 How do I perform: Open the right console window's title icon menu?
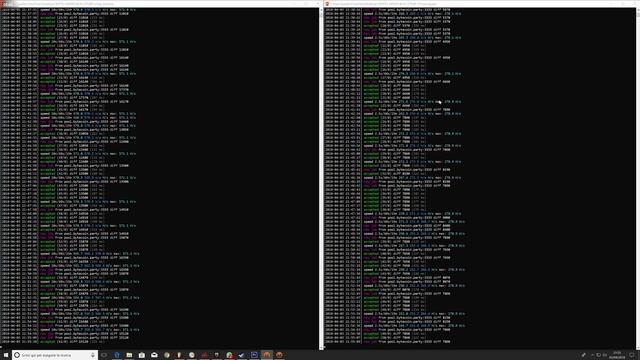pos(327,3)
